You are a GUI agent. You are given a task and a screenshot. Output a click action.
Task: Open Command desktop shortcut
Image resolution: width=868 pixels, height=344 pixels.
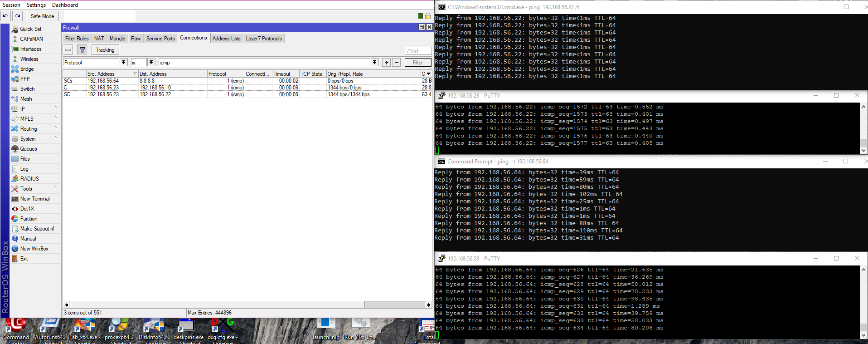16,331
